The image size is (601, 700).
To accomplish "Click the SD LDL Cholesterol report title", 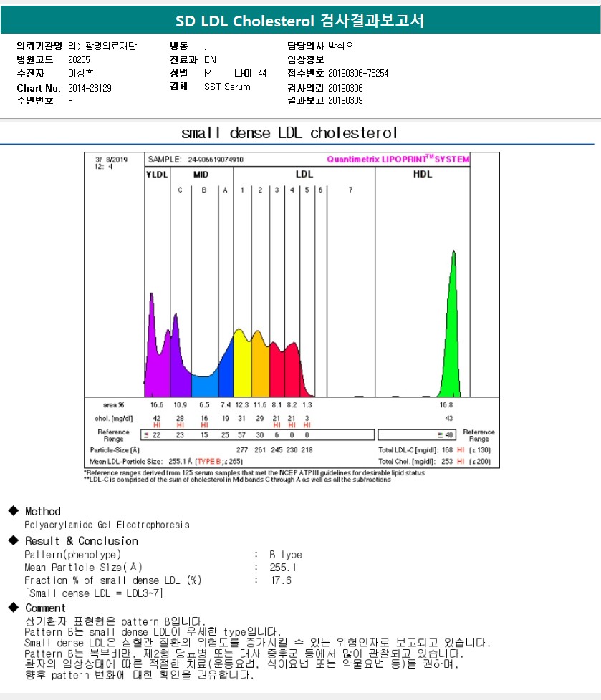I will pyautogui.click(x=299, y=21).
